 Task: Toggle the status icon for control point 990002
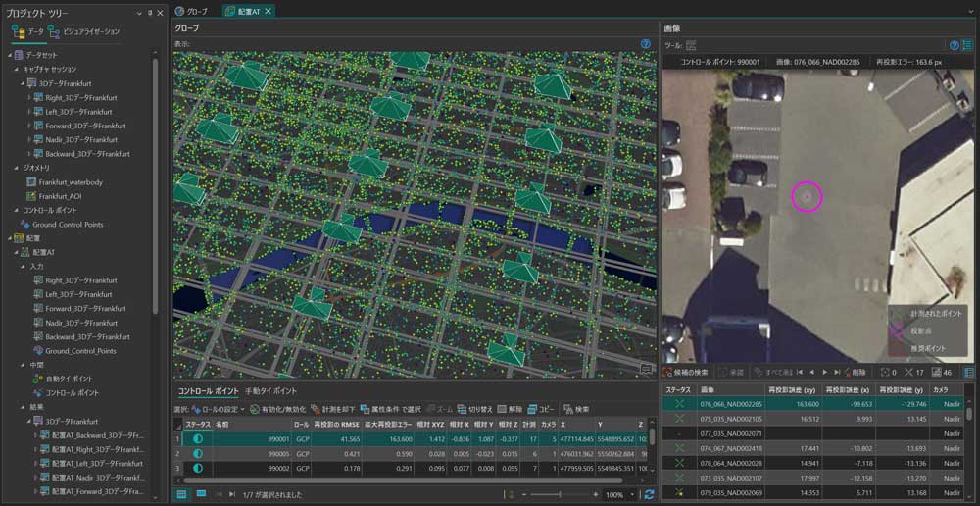click(x=197, y=468)
